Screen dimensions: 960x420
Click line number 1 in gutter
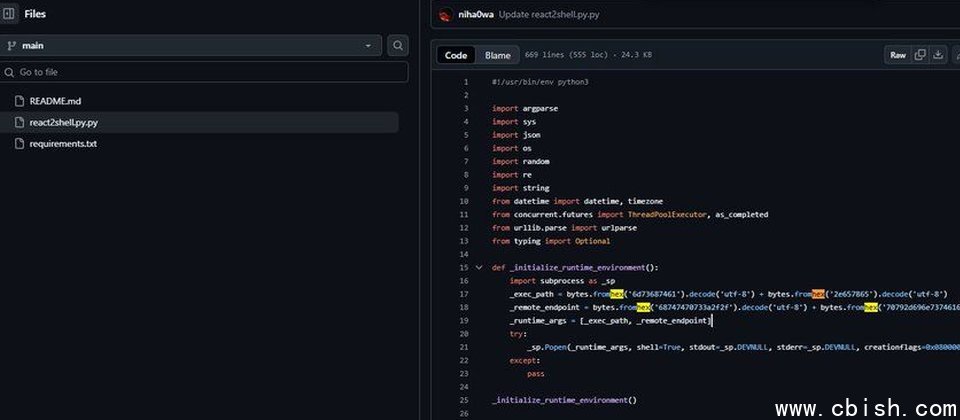click(x=465, y=81)
